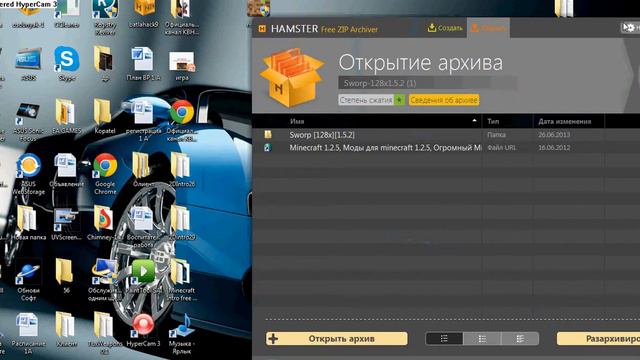Image resolution: width=640 pixels, height=360 pixels.
Task: Select the Sworp [128x][1.5.2] folder row
Action: pos(446,135)
